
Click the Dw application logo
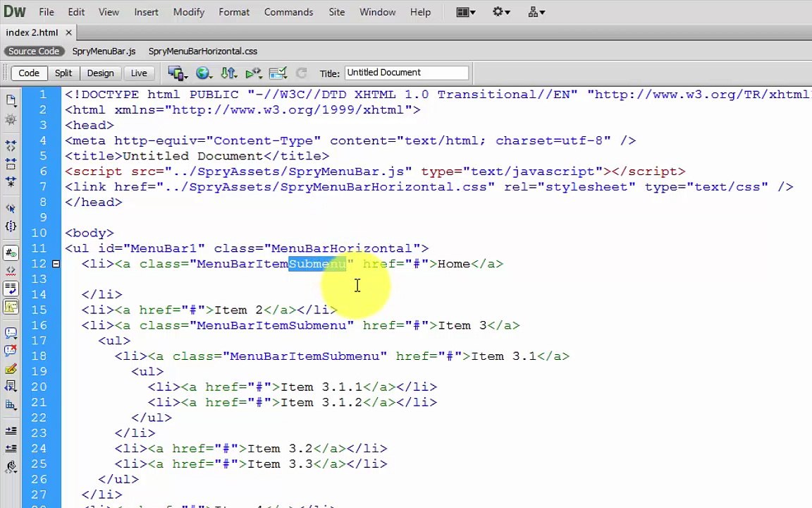coord(15,11)
